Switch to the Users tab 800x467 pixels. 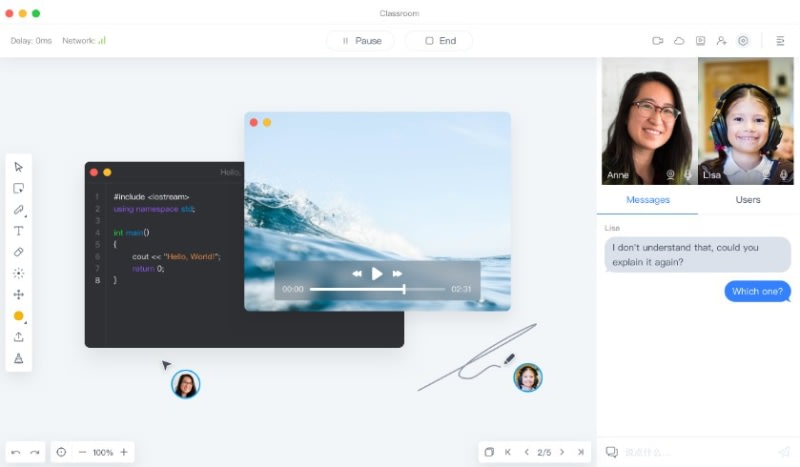748,200
